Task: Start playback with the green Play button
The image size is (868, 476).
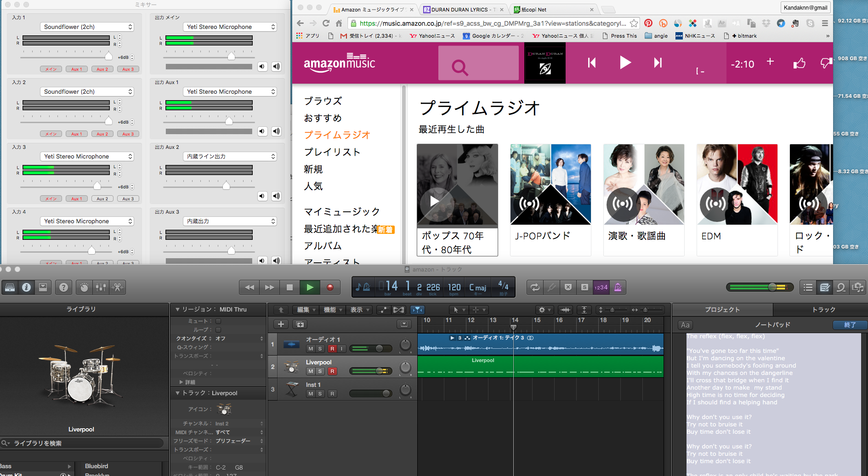Action: pyautogui.click(x=310, y=288)
